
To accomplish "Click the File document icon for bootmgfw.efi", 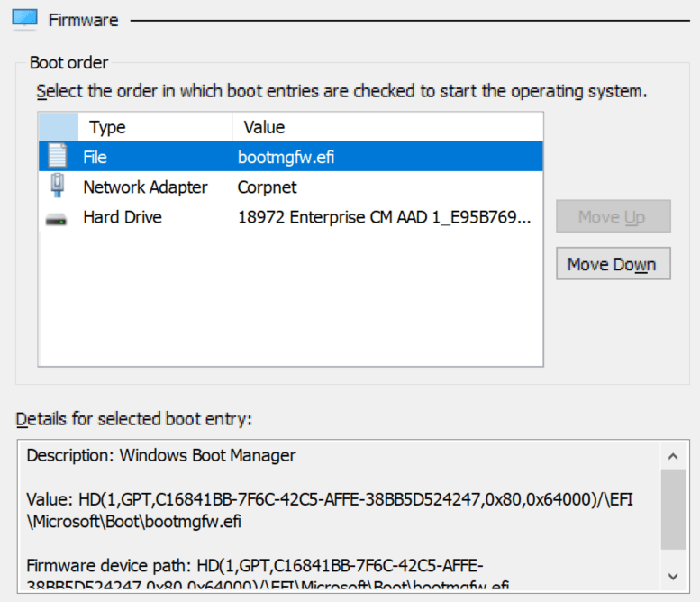I will 57,156.
